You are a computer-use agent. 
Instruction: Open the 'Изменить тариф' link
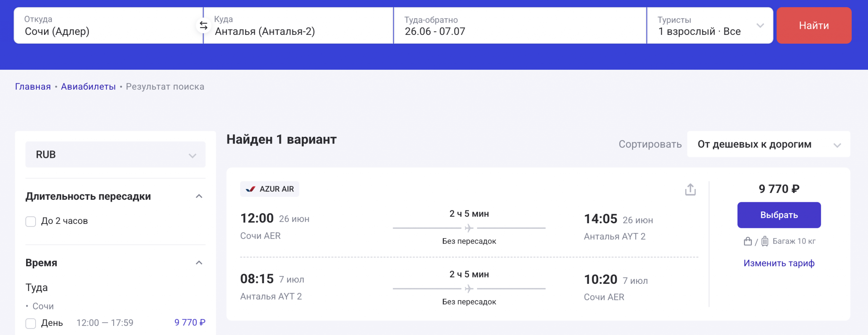tap(779, 263)
